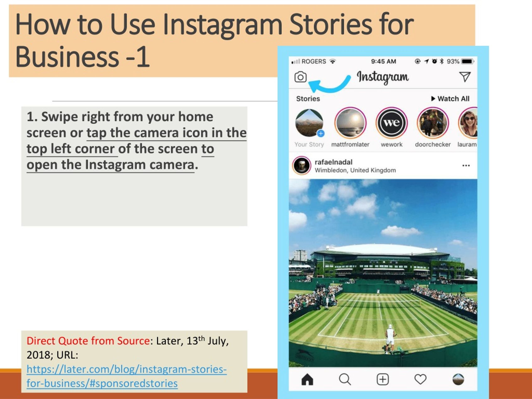Image resolution: width=532 pixels, height=399 pixels.
Task: Tap the blue plus on Your Story
Action: (321, 133)
